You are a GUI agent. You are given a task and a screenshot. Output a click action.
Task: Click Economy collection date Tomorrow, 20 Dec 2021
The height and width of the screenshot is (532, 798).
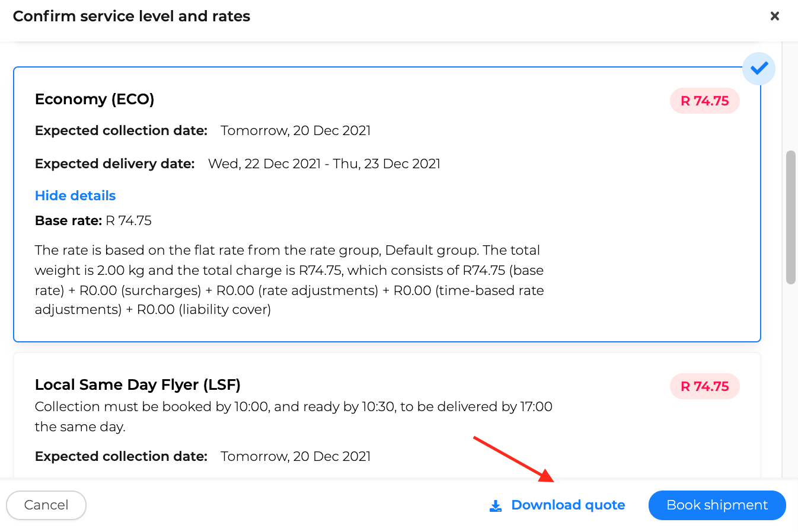(296, 130)
